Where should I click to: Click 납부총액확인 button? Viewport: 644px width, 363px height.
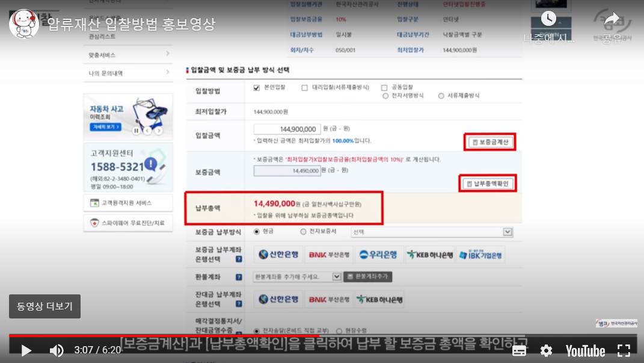click(488, 184)
